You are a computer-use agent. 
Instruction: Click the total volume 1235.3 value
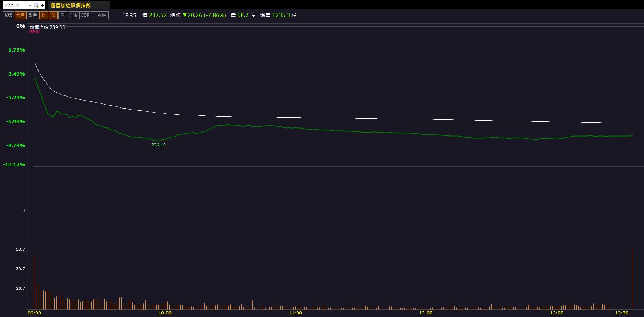tap(281, 15)
